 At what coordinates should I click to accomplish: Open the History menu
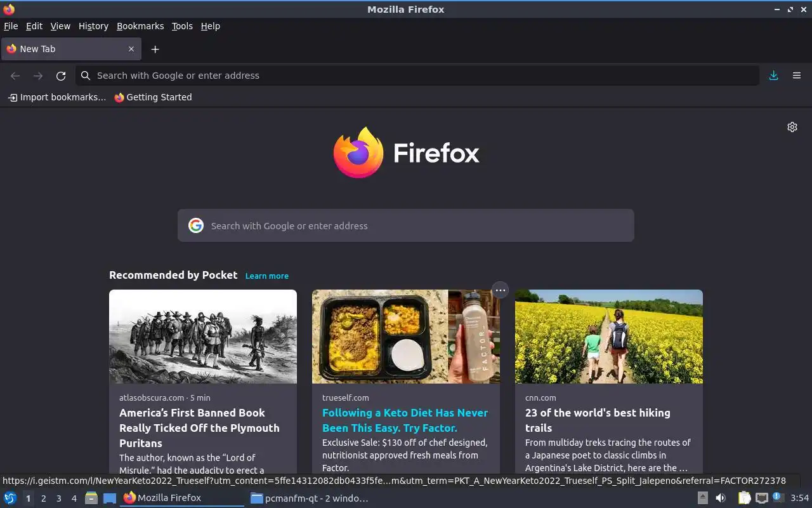pyautogui.click(x=93, y=26)
